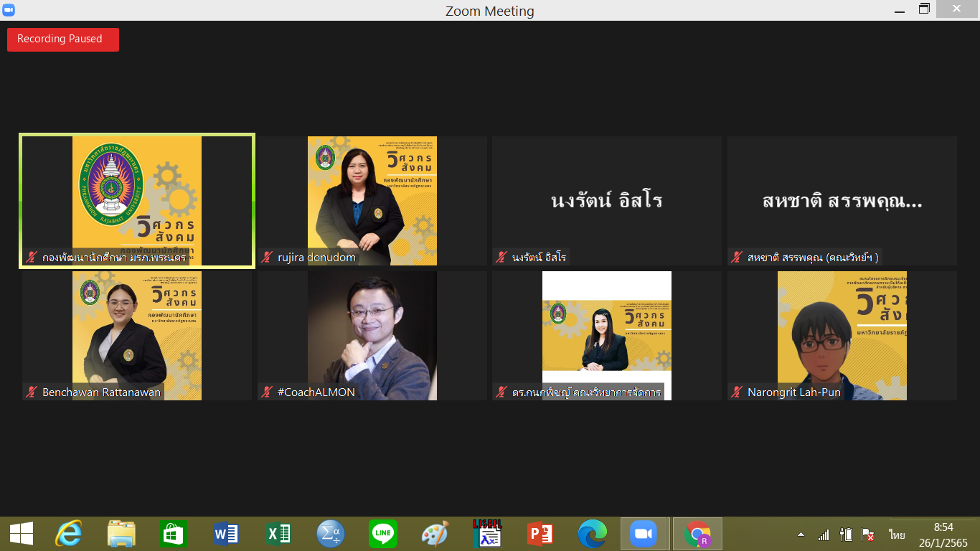The width and height of the screenshot is (980, 551).
Task: Switch to Google Chrome in taskbar
Action: [697, 534]
